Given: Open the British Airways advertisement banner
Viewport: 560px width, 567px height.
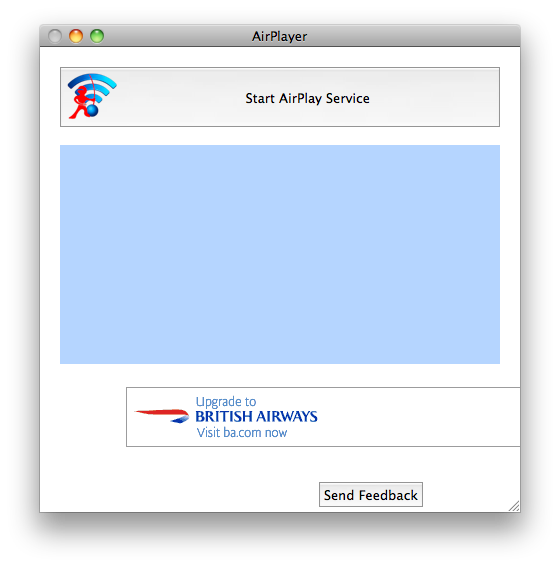Looking at the screenshot, I should coord(323,417).
